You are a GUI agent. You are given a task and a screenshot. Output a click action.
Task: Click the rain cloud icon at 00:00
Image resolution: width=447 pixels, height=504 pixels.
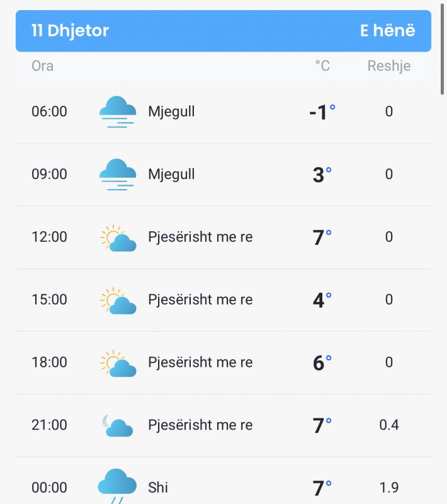[x=117, y=486]
